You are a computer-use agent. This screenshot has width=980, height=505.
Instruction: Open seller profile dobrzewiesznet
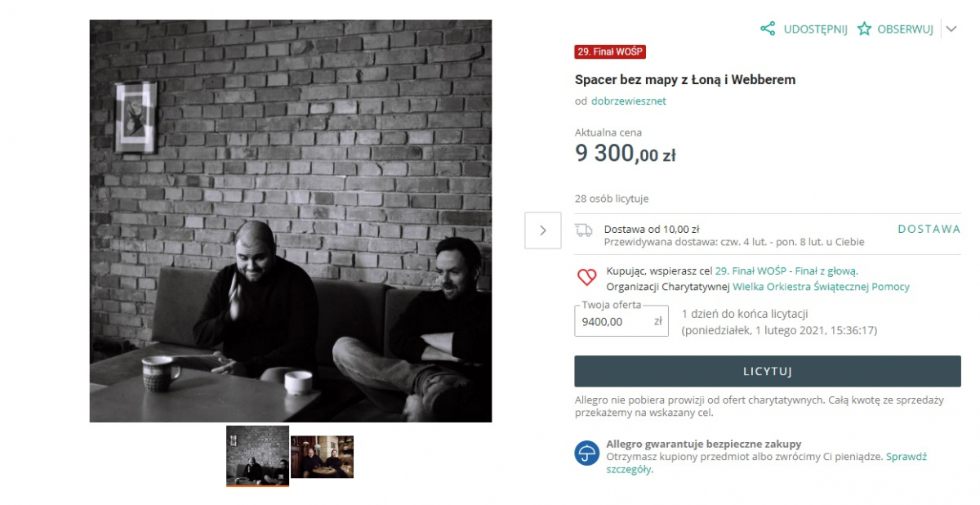[629, 101]
